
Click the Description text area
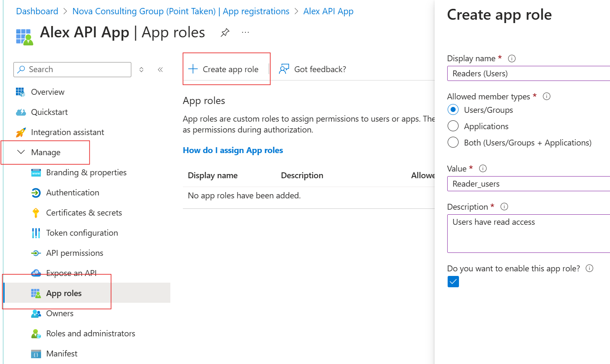click(528, 234)
